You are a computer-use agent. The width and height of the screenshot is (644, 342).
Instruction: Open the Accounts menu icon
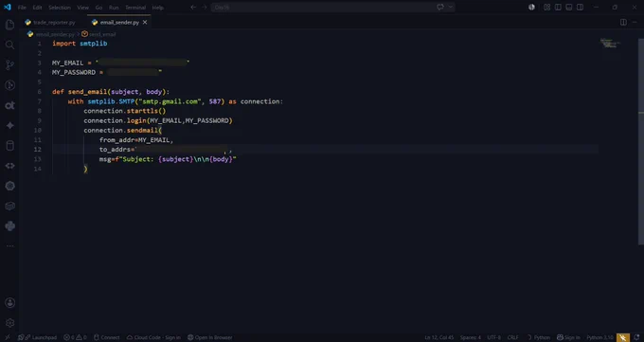[9, 303]
